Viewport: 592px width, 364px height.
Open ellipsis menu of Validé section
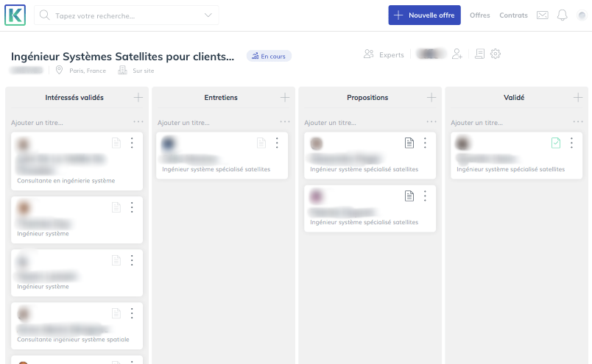point(578,121)
